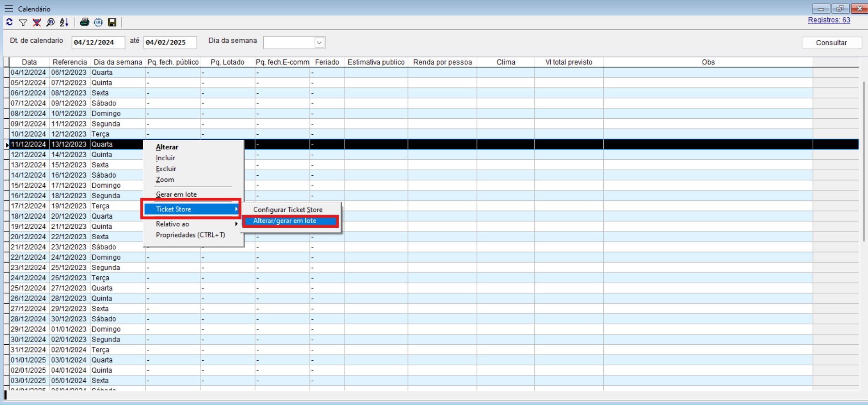Open the hamburger menu beside Calendário
This screenshot has width=868, height=405.
pos(9,9)
